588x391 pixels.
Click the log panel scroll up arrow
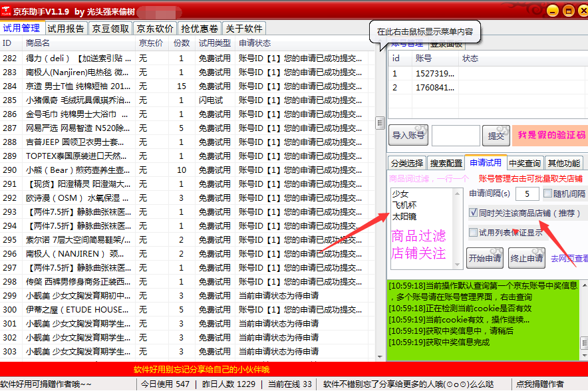click(584, 286)
